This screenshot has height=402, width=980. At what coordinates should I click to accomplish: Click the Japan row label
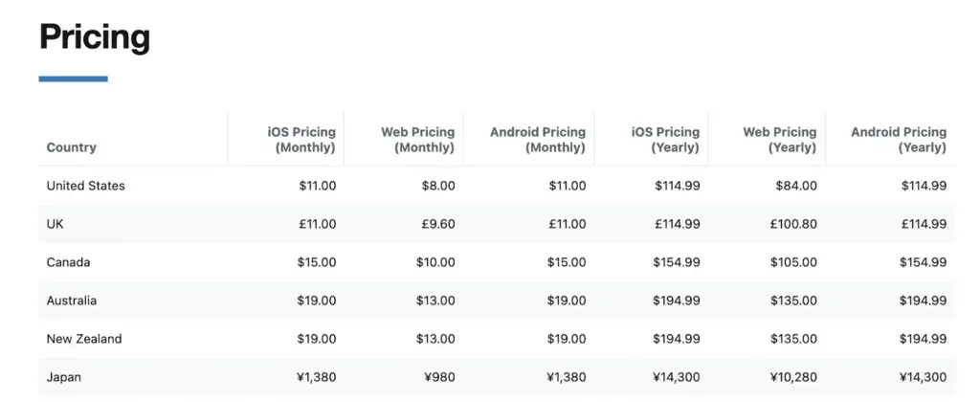(64, 377)
